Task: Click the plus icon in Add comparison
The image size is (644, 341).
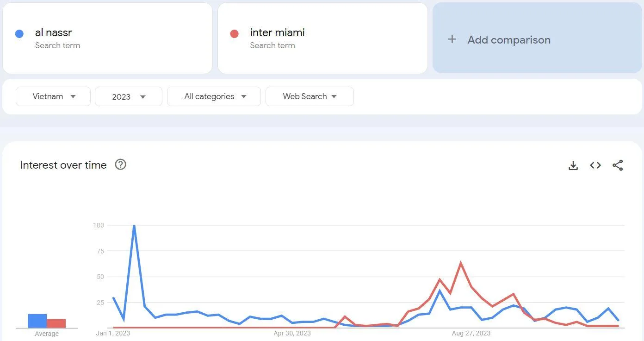Action: (452, 39)
